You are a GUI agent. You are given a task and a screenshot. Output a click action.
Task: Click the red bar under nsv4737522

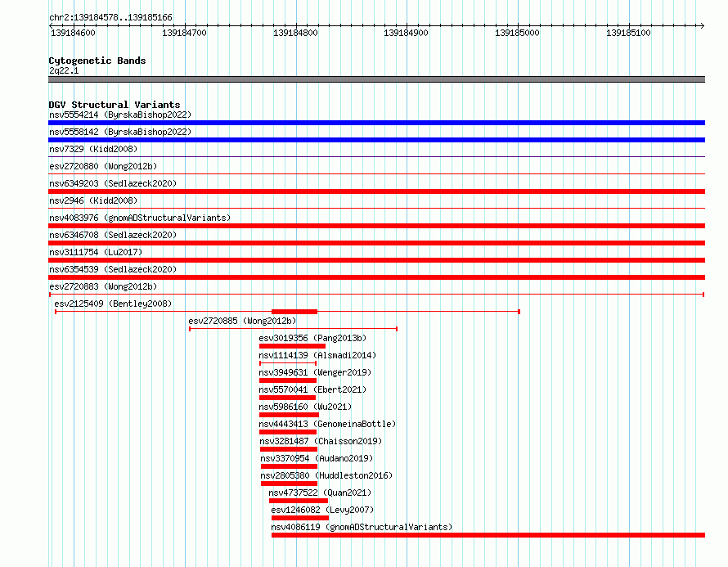(299, 501)
